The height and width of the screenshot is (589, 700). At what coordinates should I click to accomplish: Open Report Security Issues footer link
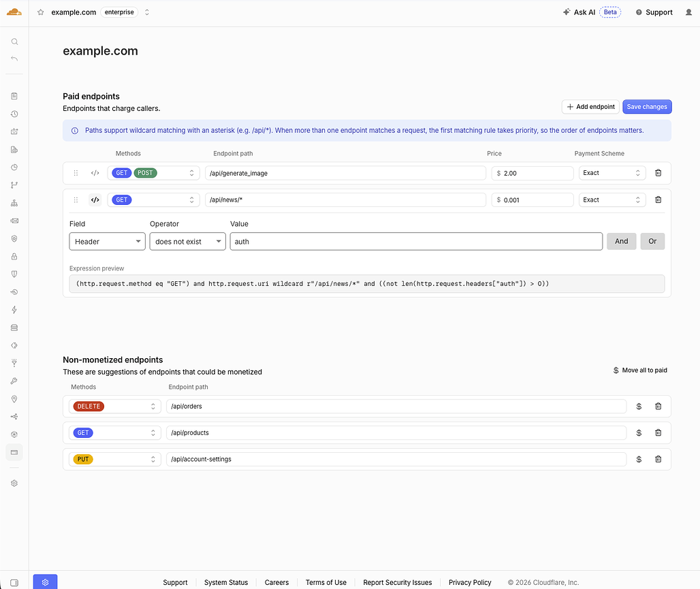[x=397, y=582]
